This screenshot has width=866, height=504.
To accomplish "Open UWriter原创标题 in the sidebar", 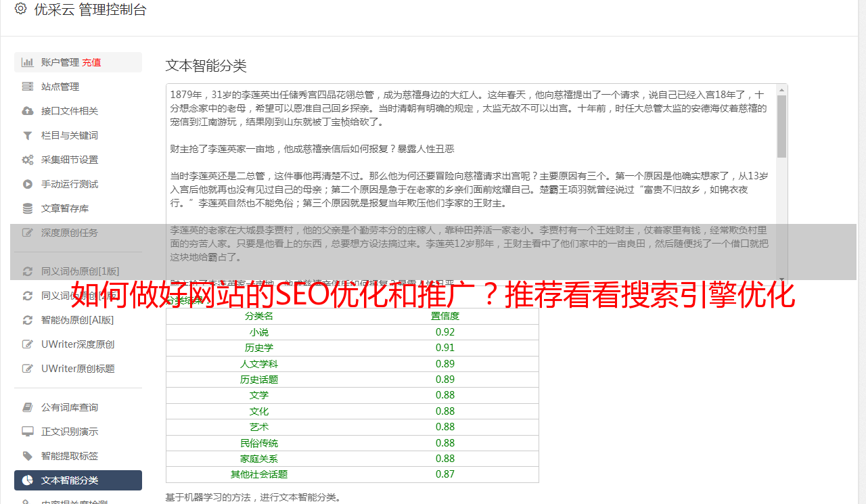I will [x=78, y=369].
